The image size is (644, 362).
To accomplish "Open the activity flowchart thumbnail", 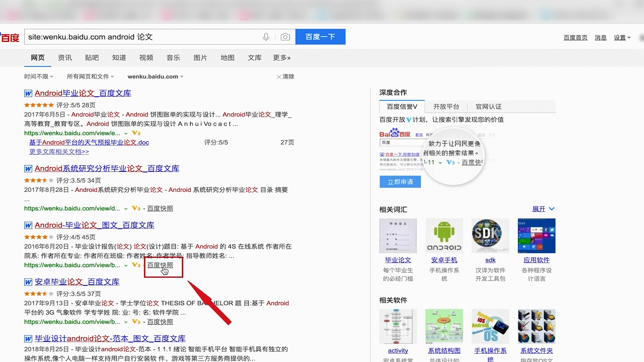I will pyautogui.click(x=398, y=326).
